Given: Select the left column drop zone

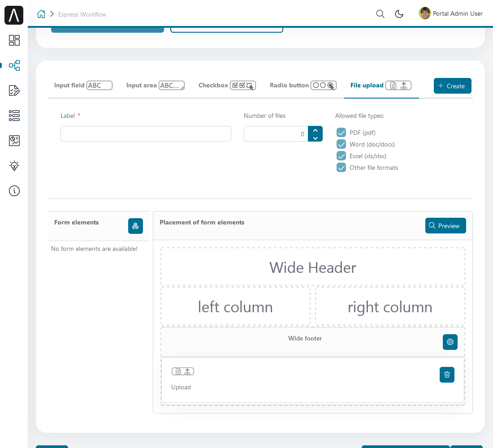Looking at the screenshot, I should [235, 306].
